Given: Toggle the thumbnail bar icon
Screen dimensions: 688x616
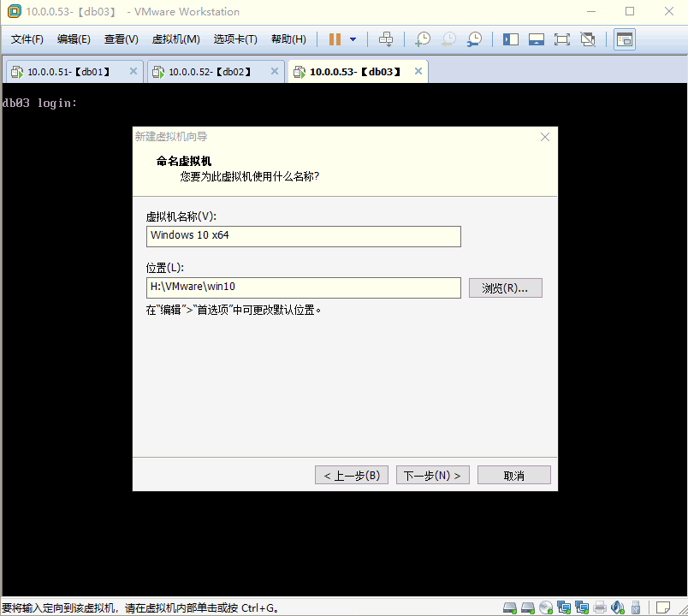Looking at the screenshot, I should click(x=537, y=39).
